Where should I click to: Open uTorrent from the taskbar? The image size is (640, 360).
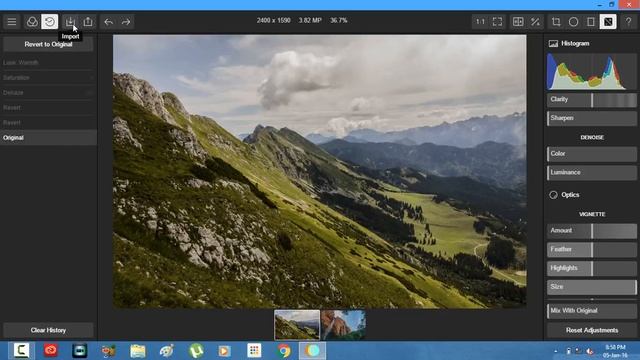point(196,351)
